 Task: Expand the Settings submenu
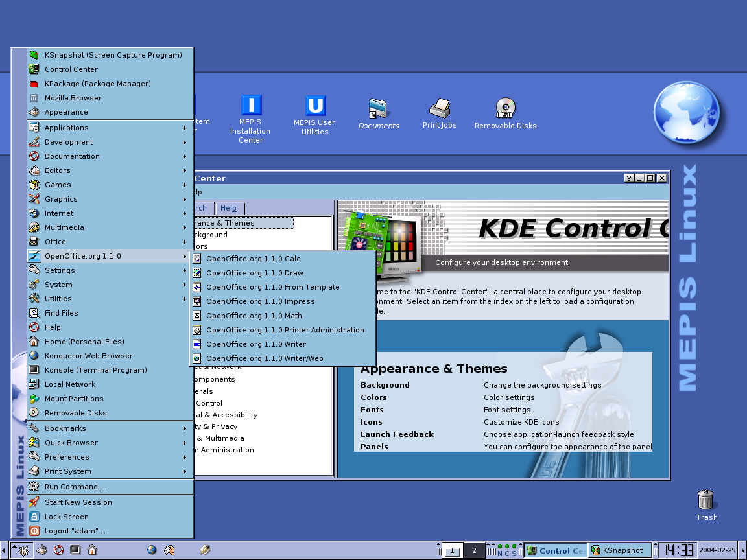(x=110, y=270)
